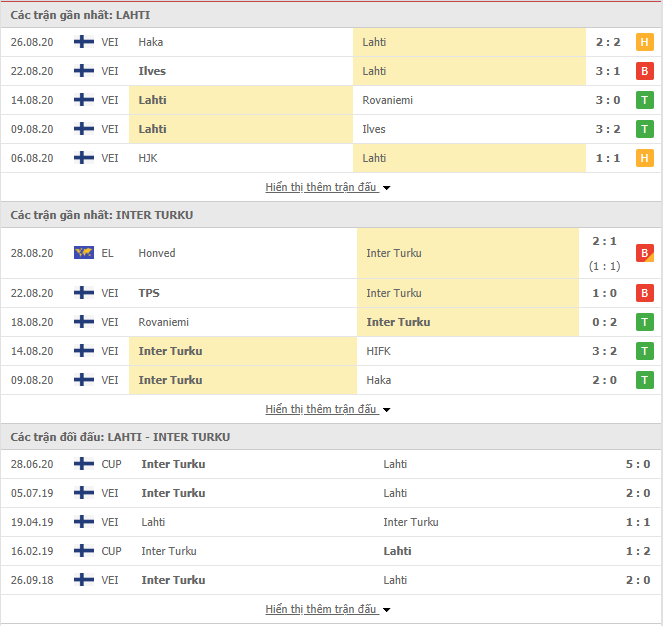
Task: Expand more head-to-head matches with the dropdown arrow
Action: (386, 610)
